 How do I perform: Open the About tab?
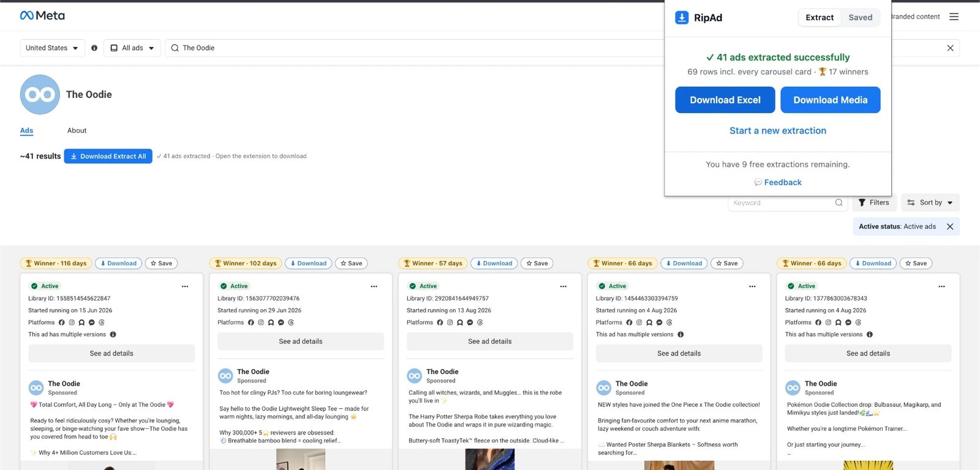pyautogui.click(x=77, y=130)
